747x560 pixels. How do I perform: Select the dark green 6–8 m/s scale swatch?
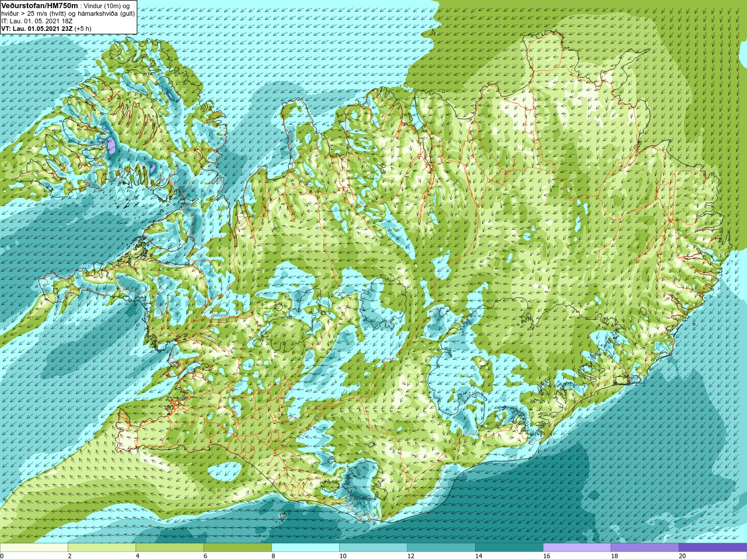(x=238, y=548)
